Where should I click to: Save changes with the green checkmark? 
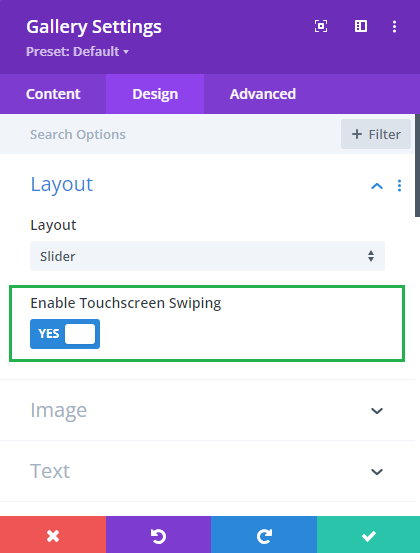pyautogui.click(x=369, y=535)
